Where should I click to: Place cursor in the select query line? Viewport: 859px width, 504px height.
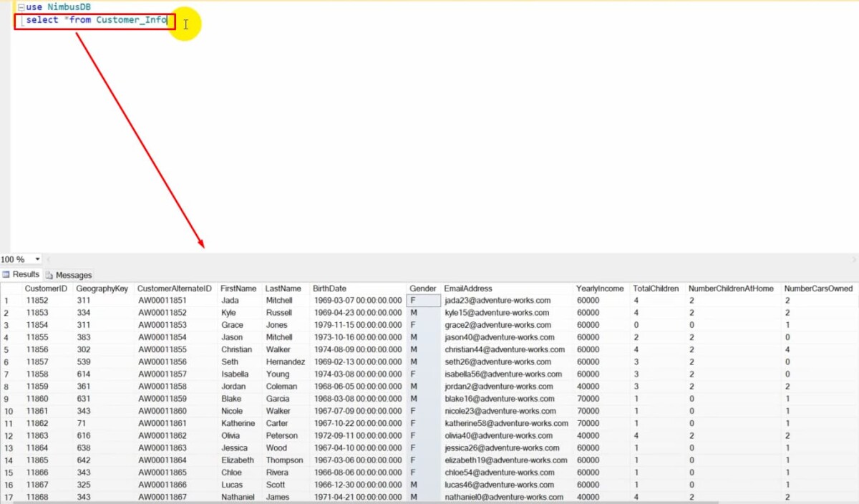pyautogui.click(x=93, y=21)
